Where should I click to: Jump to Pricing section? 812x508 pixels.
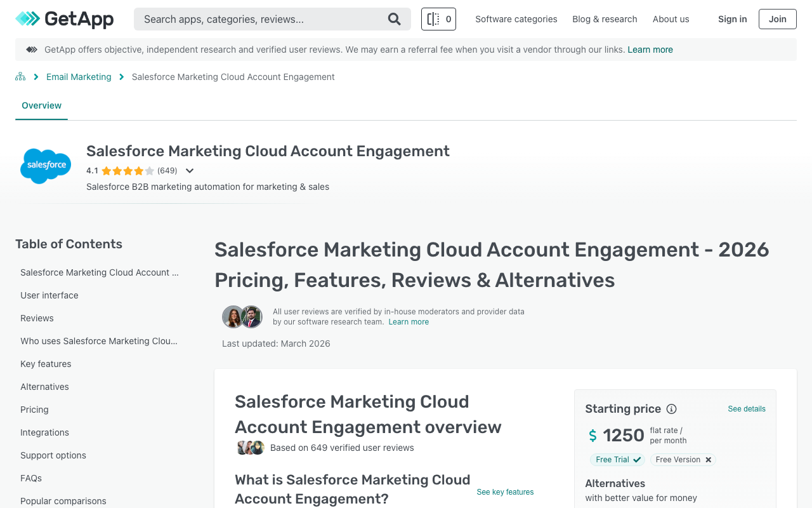coord(34,410)
